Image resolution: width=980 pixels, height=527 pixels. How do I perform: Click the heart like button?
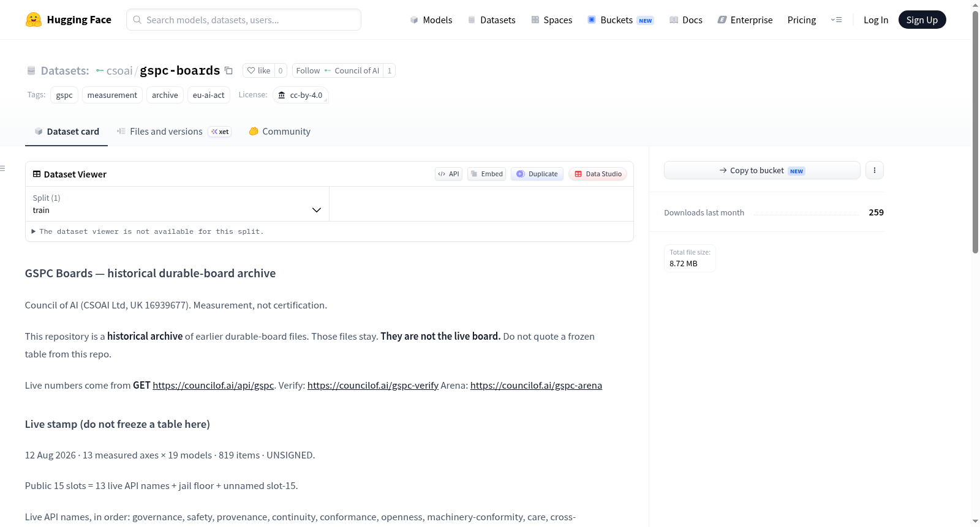258,70
